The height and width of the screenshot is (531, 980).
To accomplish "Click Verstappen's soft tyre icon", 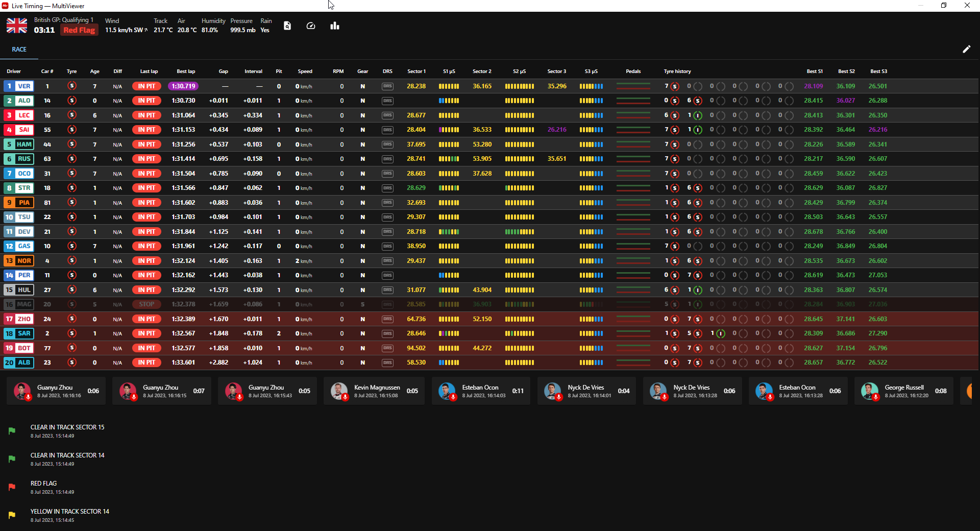I will click(72, 86).
